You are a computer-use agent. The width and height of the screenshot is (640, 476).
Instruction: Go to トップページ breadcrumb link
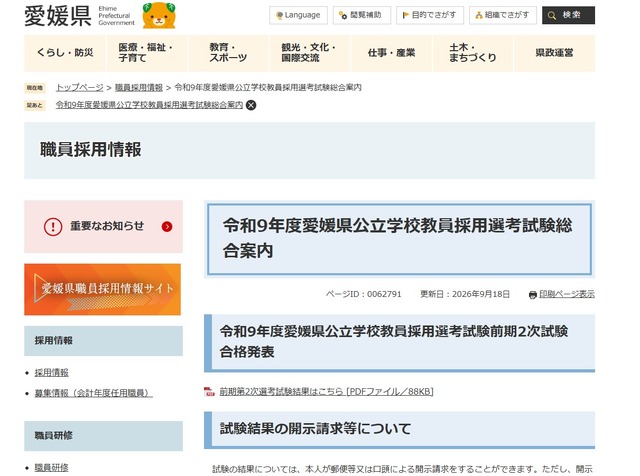(80, 87)
